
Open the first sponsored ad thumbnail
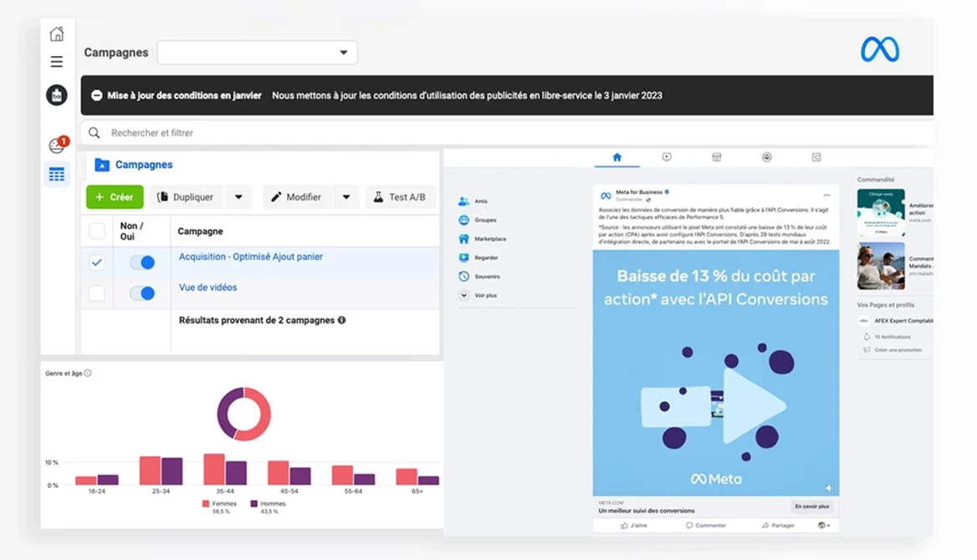[881, 212]
